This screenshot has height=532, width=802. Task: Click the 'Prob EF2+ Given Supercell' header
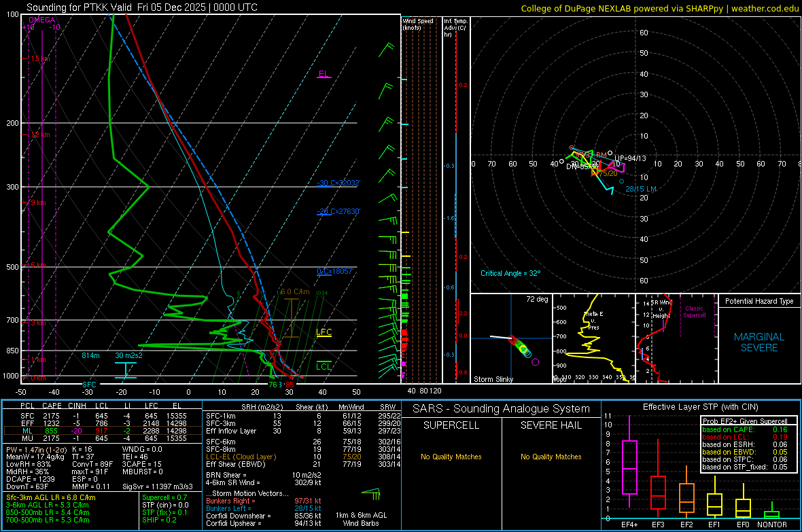[x=745, y=421]
